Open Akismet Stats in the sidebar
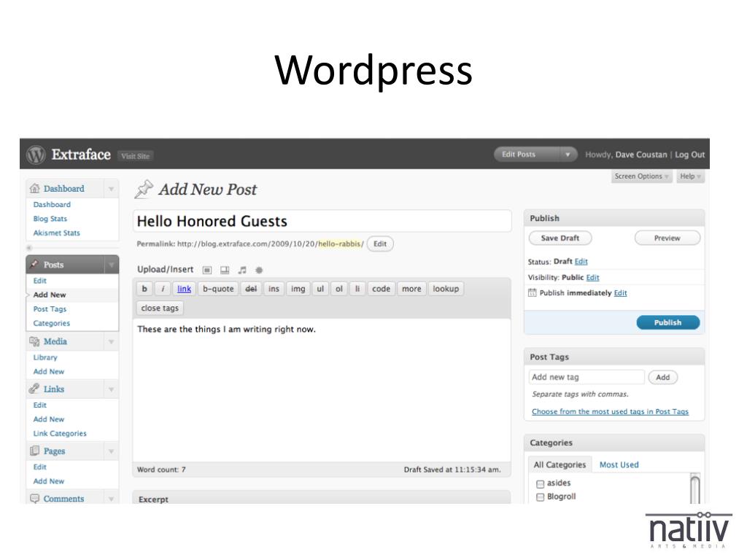The width and height of the screenshot is (747, 560). point(57,233)
